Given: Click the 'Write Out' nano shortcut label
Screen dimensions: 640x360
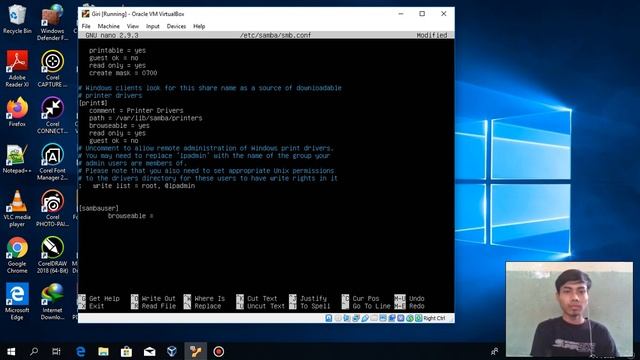Looking at the screenshot, I should click(x=158, y=299).
